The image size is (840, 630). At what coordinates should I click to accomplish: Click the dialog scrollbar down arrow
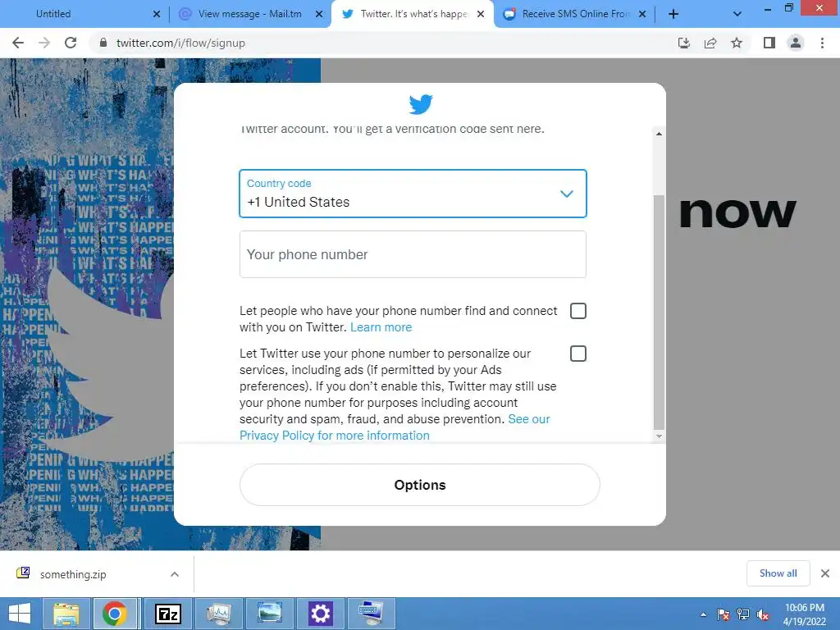(x=659, y=436)
